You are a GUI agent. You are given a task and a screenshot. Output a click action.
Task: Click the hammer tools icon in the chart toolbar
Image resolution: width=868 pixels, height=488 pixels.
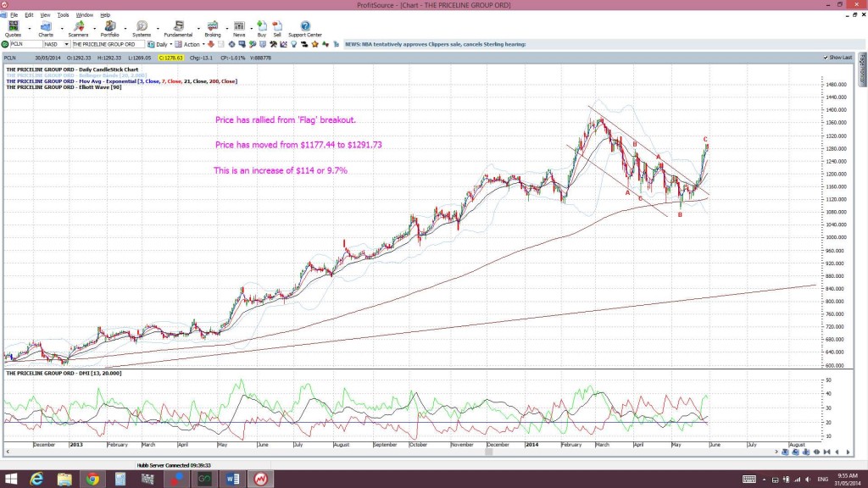(274, 44)
